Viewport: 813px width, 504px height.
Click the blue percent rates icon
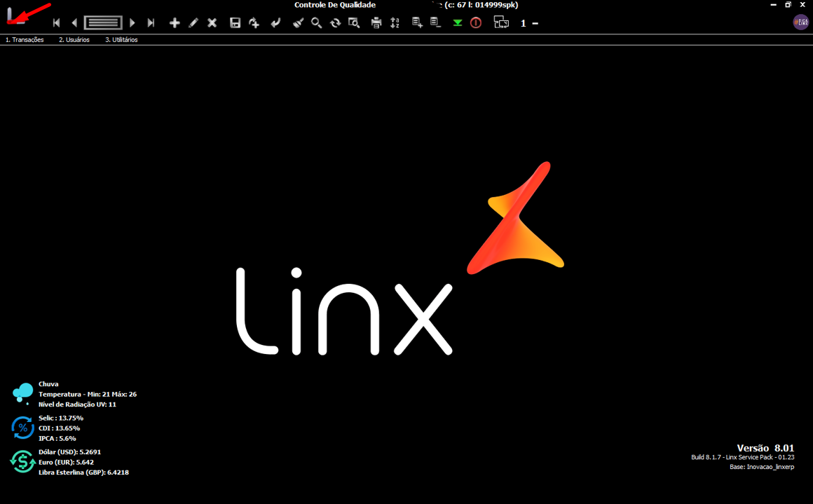click(x=22, y=428)
